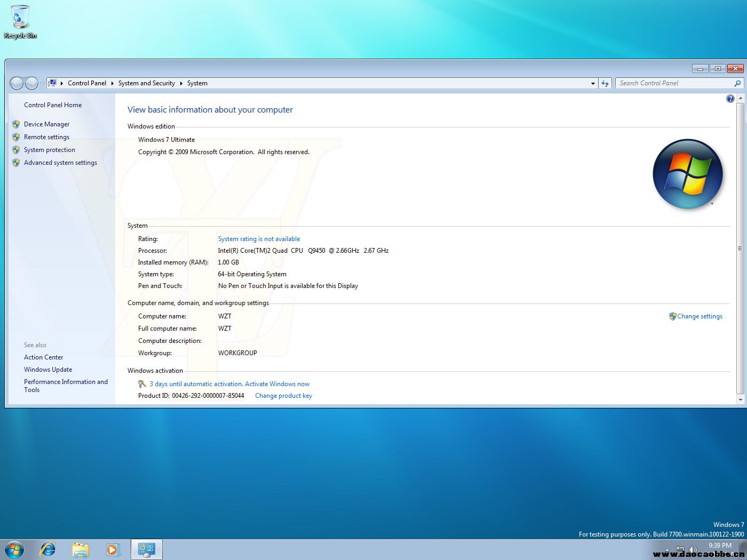Click System rating is not available
Image resolution: width=747 pixels, height=560 pixels.
pyautogui.click(x=259, y=239)
